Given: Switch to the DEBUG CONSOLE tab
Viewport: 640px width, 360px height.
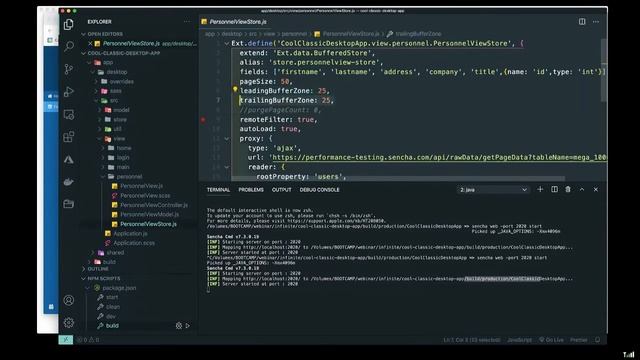Looking at the screenshot, I should tap(320, 190).
